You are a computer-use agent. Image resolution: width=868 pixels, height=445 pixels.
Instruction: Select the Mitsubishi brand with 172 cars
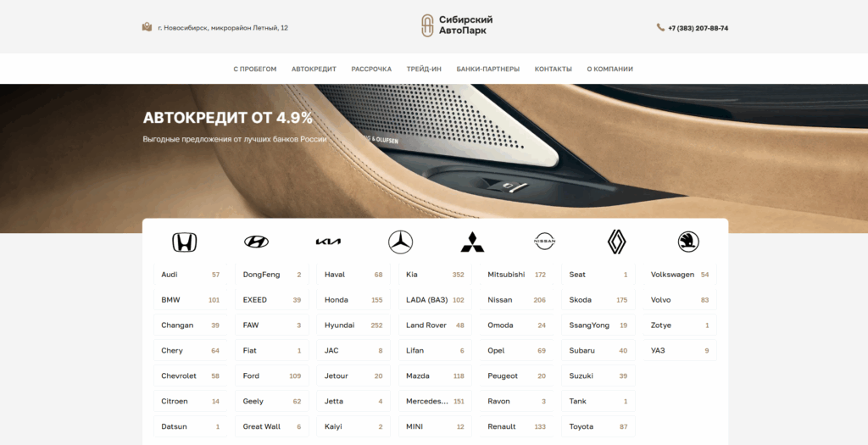516,275
